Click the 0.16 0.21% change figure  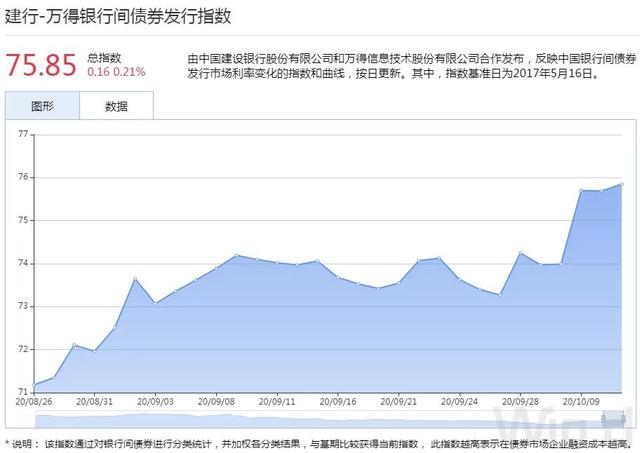pyautogui.click(x=116, y=72)
